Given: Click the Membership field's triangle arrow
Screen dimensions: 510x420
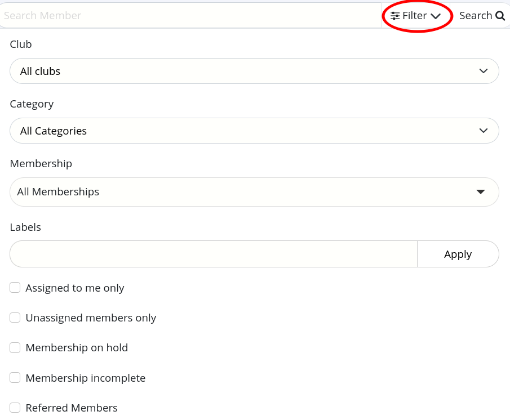Looking at the screenshot, I should point(480,192).
